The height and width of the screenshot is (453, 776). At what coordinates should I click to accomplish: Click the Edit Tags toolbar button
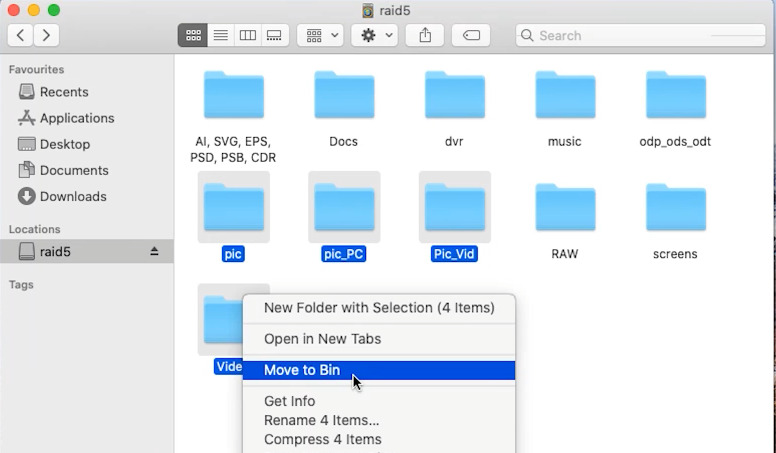pyautogui.click(x=471, y=35)
